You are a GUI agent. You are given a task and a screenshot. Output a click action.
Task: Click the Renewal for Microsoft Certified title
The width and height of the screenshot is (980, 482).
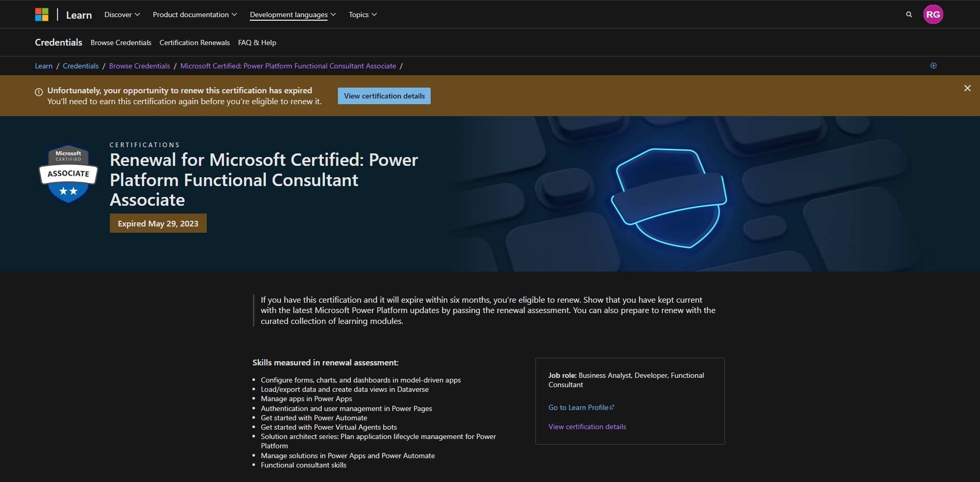[x=264, y=180]
